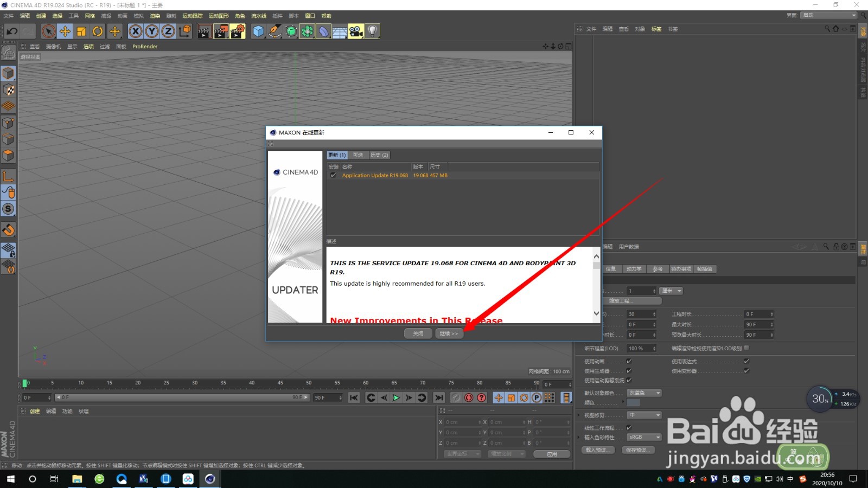The image size is (868, 488).
Task: Open the 运动图形 menu
Action: [219, 16]
